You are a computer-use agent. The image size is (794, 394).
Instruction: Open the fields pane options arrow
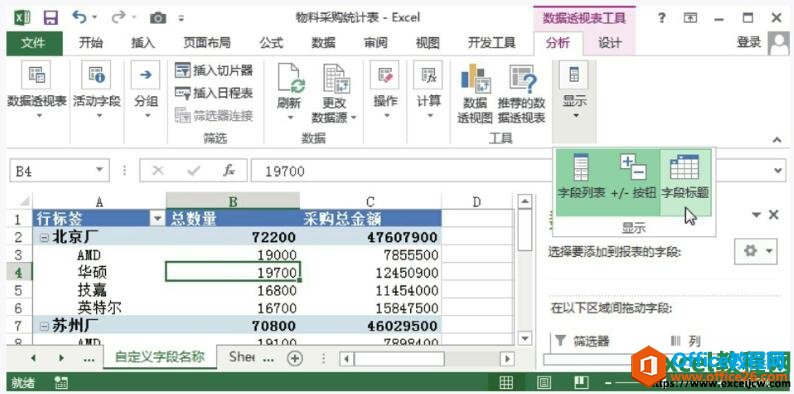coord(756,215)
